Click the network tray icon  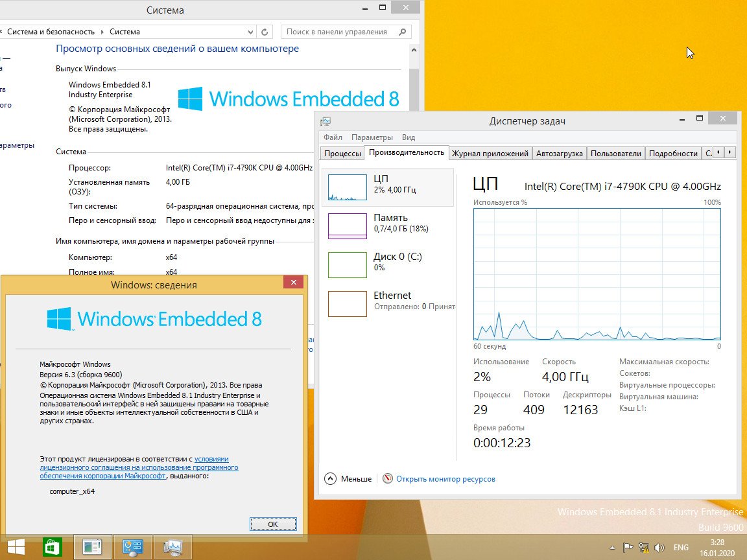(644, 547)
